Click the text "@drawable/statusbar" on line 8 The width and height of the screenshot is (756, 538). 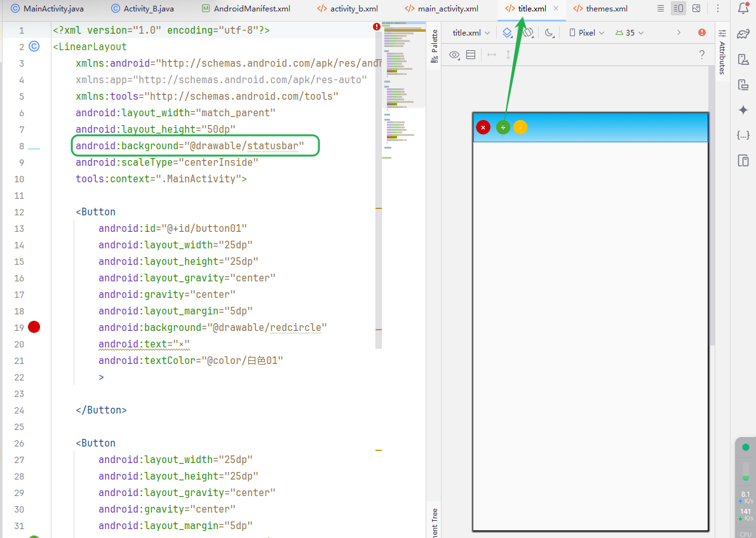tap(244, 145)
